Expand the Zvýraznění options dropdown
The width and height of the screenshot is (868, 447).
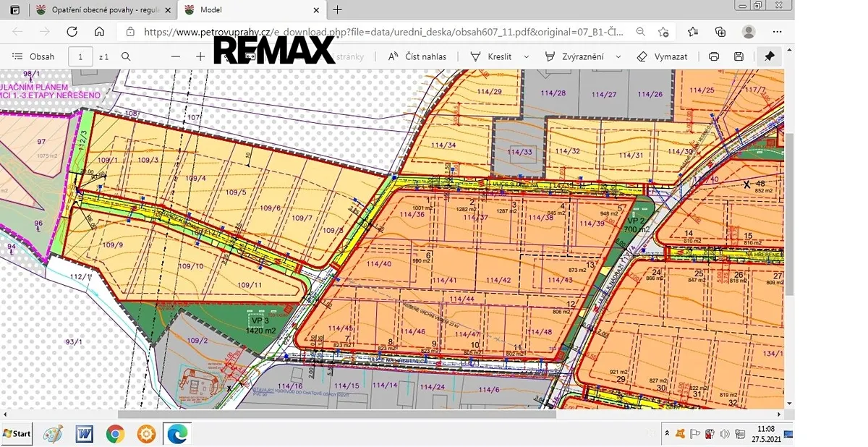(x=618, y=56)
